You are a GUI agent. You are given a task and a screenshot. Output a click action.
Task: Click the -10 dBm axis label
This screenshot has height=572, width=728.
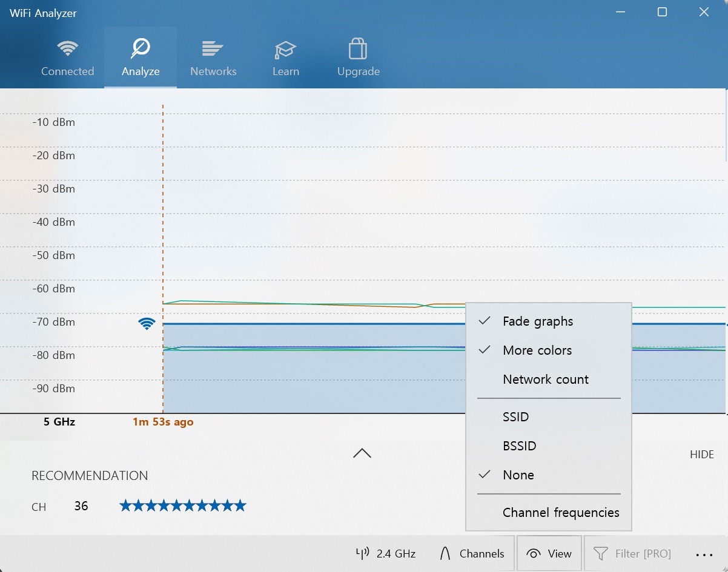tap(53, 122)
